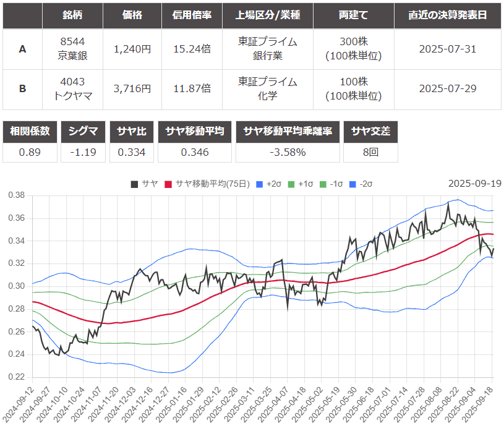Click the サヤ移動平均乖離率 stat label

pos(288,131)
